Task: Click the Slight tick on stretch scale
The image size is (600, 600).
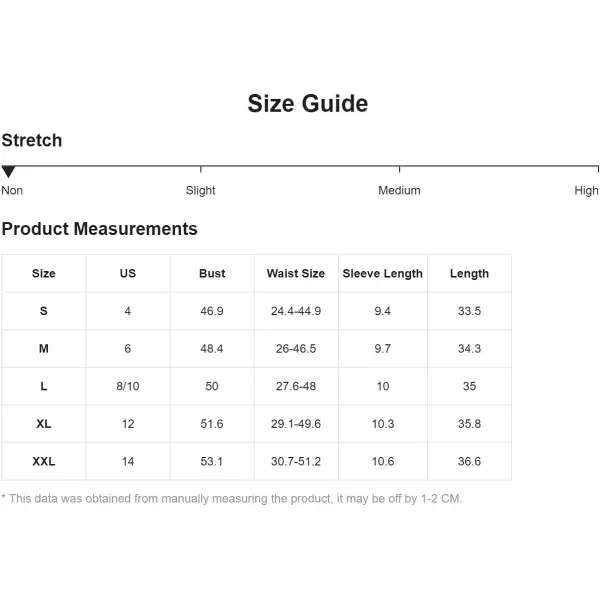Action: (201, 170)
